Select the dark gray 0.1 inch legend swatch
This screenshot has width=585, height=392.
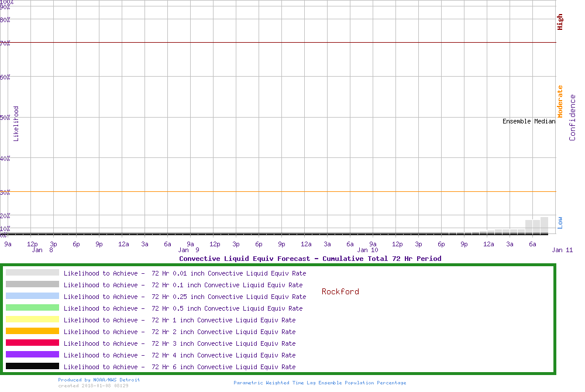pyautogui.click(x=32, y=284)
